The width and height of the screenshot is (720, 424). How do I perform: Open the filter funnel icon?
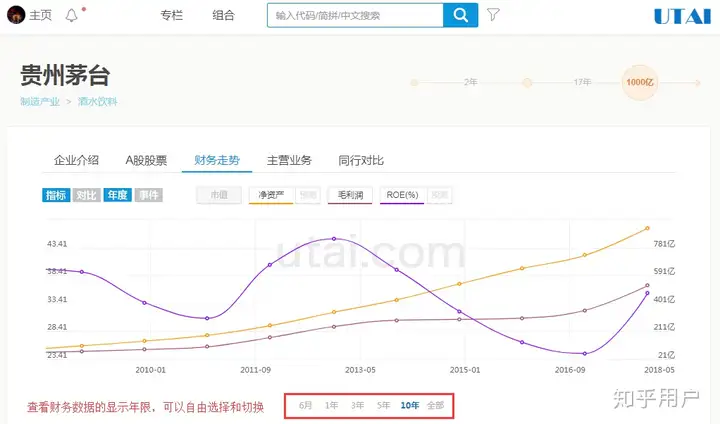pos(493,15)
